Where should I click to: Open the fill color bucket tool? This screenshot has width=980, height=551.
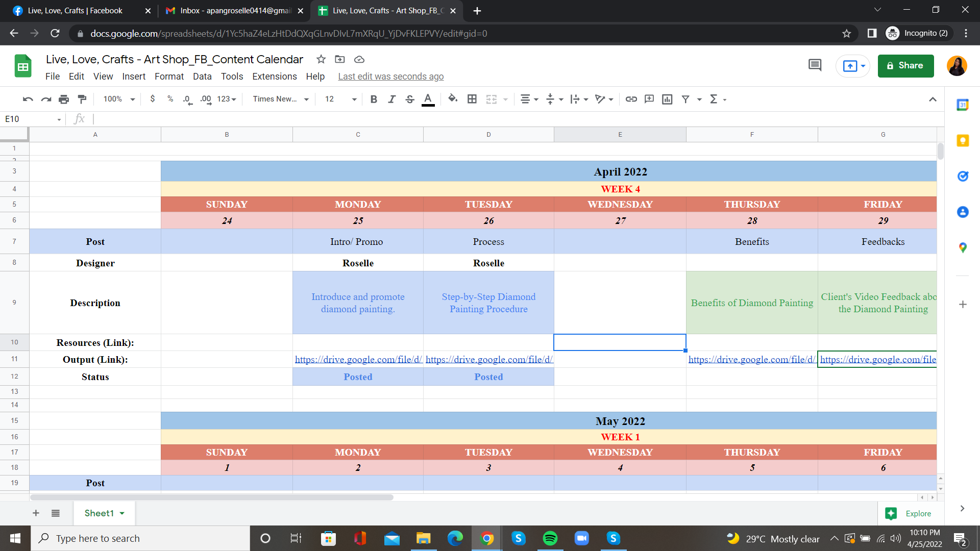pyautogui.click(x=452, y=99)
